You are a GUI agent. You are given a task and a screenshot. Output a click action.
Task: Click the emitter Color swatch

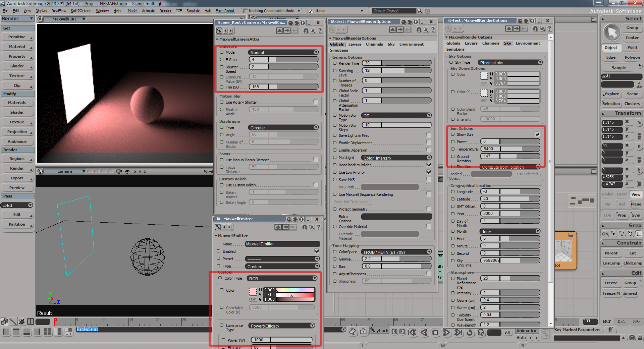pos(253,291)
